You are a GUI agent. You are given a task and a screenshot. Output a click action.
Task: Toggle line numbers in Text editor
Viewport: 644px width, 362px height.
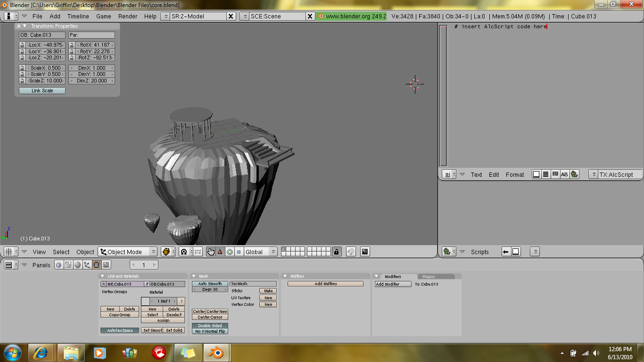545,174
